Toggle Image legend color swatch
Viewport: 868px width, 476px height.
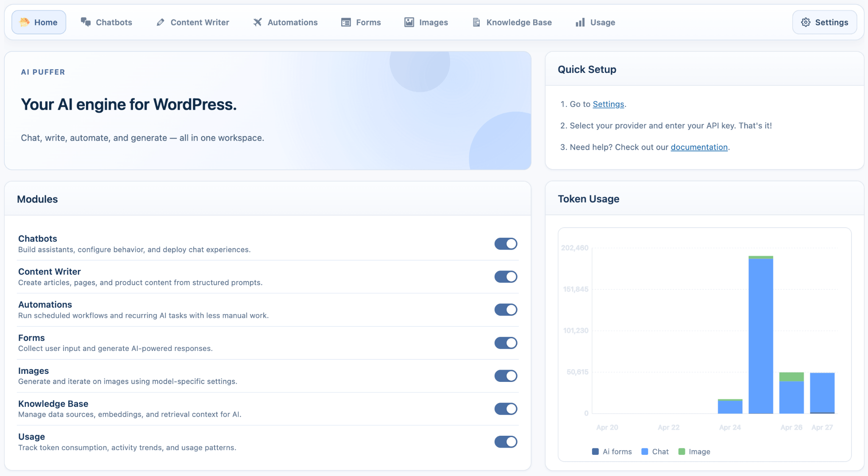coord(682,451)
